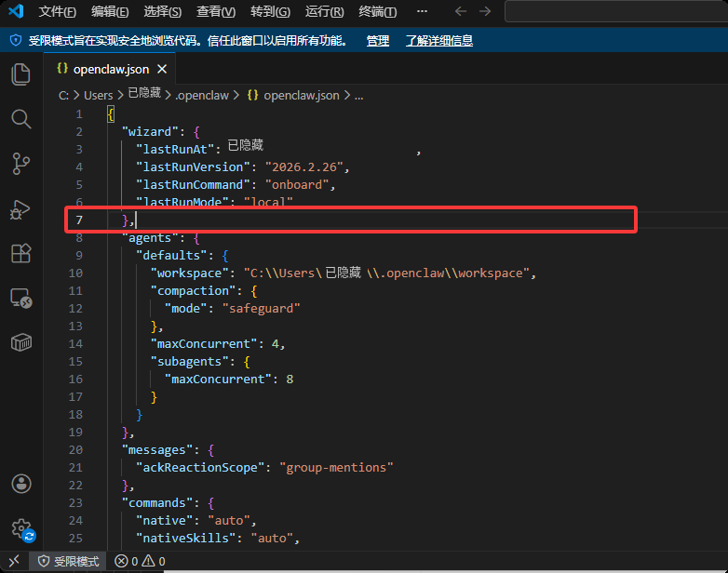
Task: Close the openclaw.json tab
Action: pos(162,69)
